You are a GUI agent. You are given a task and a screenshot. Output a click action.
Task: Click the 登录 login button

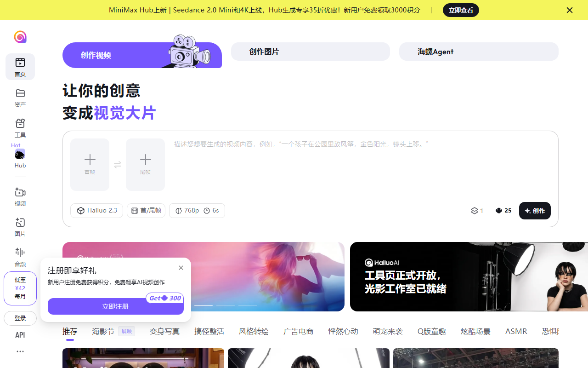pos(20,318)
